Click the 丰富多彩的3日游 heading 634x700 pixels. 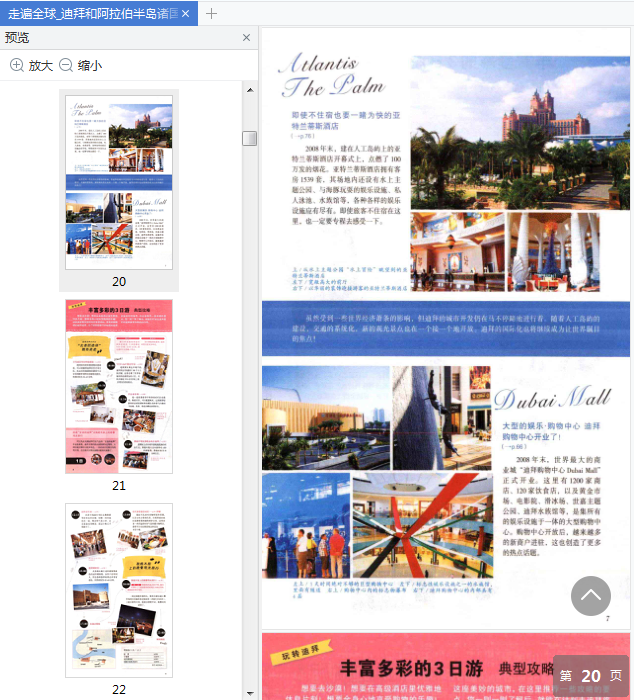(412, 668)
